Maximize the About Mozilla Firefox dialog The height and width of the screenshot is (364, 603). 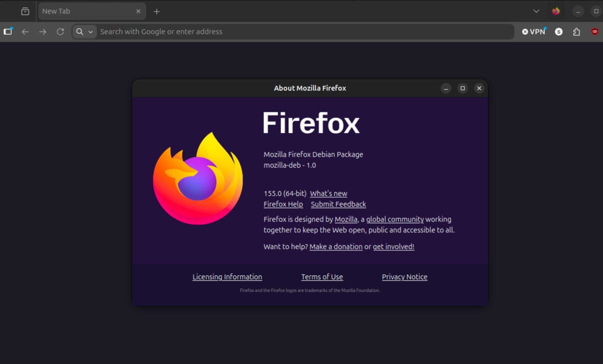pyautogui.click(x=463, y=88)
